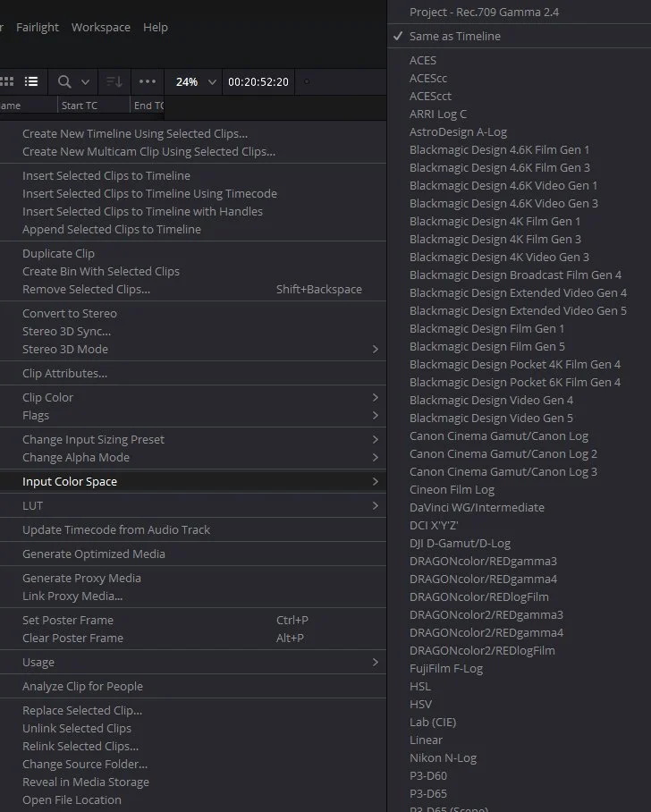Open the Workspace menu
The width and height of the screenshot is (651, 812).
tap(101, 27)
